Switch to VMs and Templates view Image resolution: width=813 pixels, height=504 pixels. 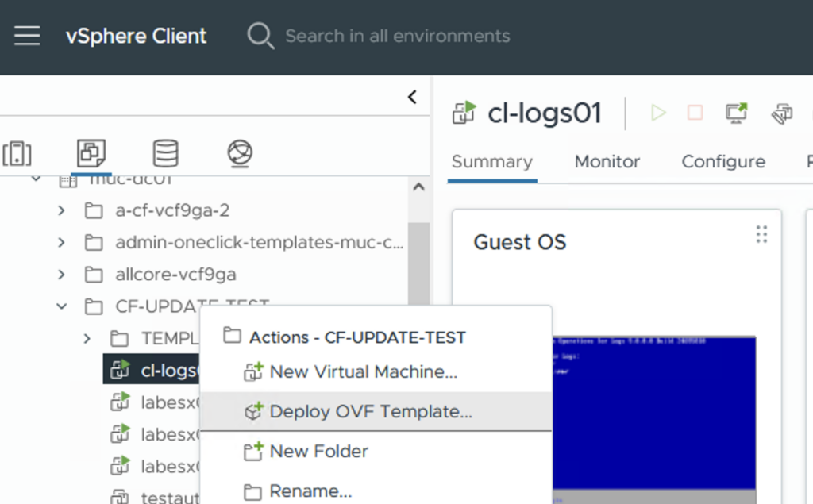91,153
